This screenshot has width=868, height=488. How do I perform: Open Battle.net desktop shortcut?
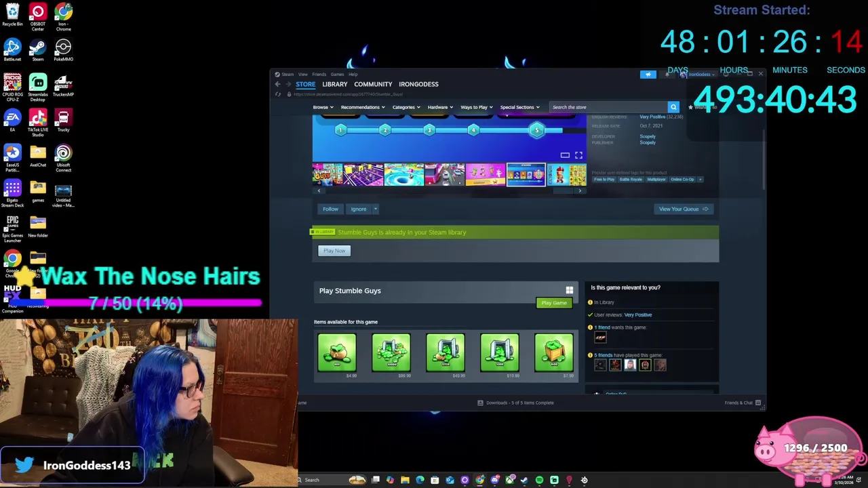12,50
